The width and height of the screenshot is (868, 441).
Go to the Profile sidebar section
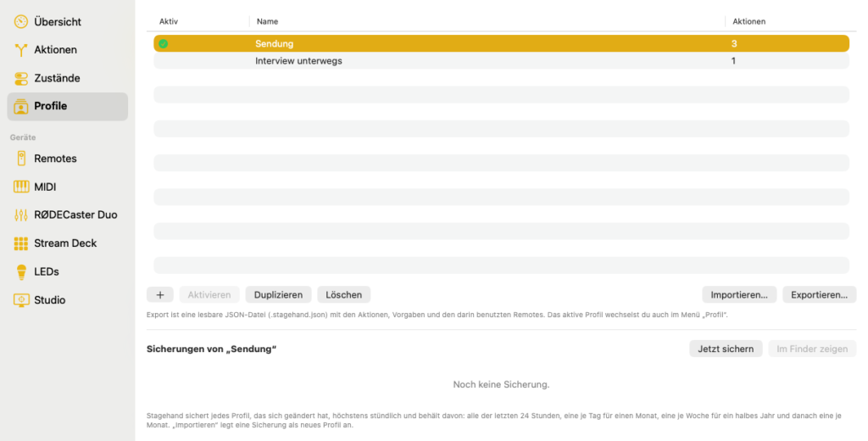tap(68, 106)
